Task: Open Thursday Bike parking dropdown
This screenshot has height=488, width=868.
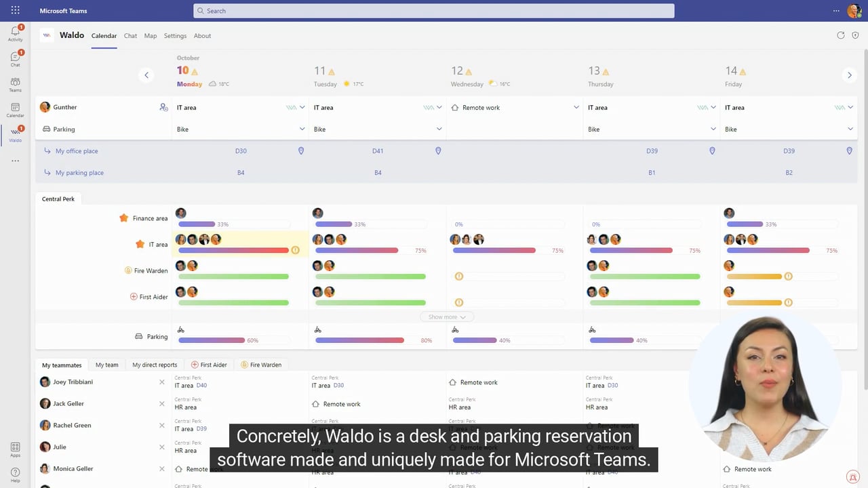Action: tap(713, 129)
